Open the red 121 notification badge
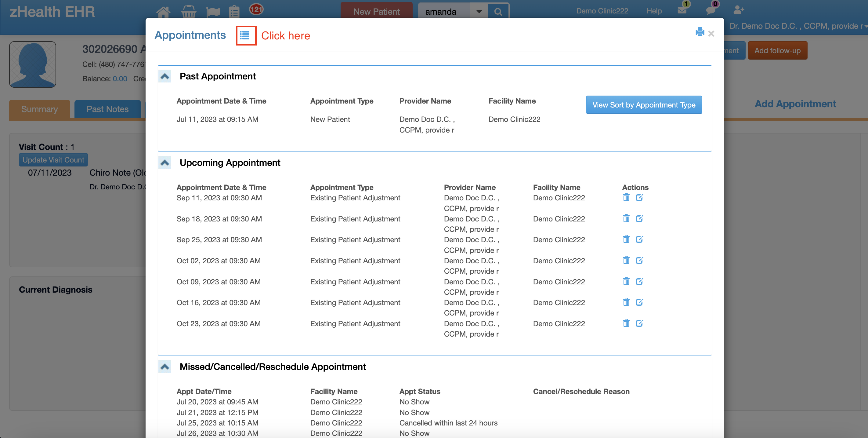This screenshot has width=868, height=438. coord(256,9)
